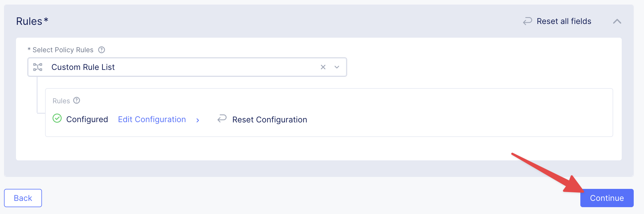Open help icon beside Select Policy Rules

click(102, 50)
